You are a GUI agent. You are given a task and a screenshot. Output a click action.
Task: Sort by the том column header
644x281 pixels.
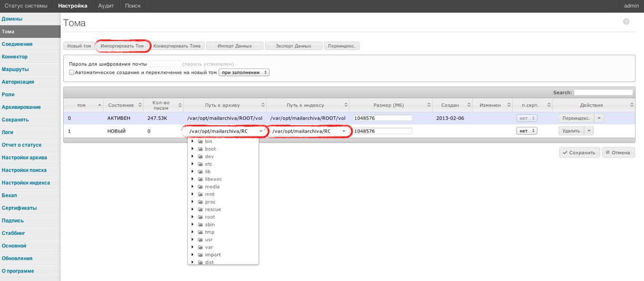[83, 105]
